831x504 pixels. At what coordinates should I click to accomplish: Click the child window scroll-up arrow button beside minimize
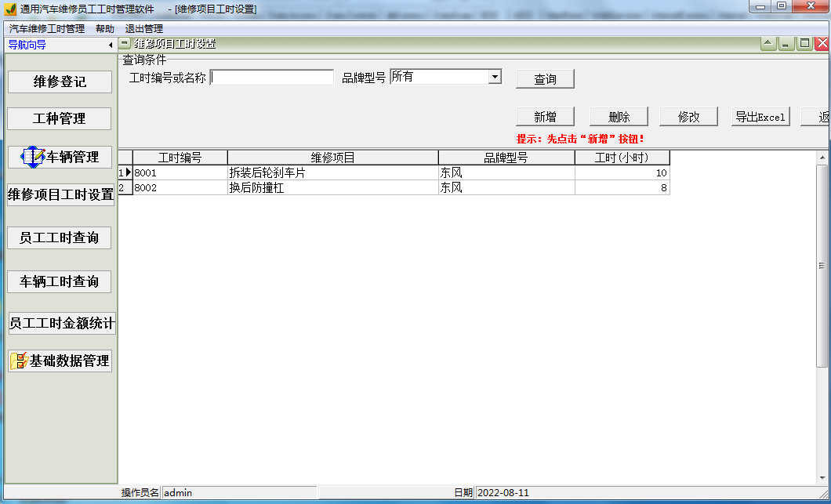768,44
